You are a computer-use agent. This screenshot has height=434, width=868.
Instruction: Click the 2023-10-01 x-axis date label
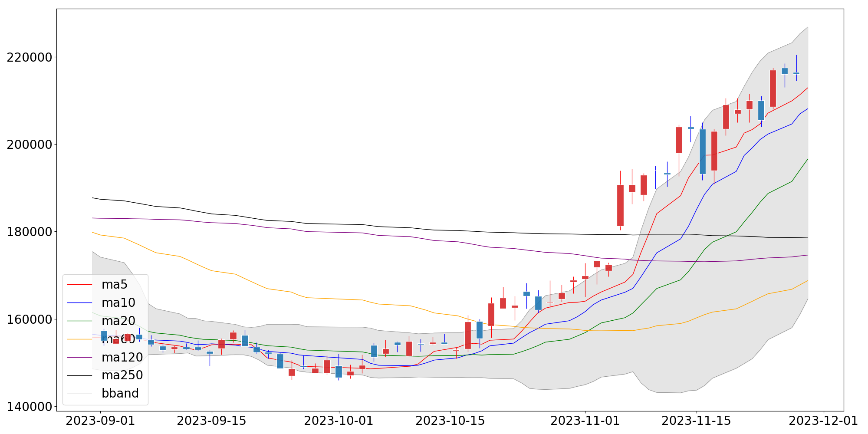click(x=339, y=421)
